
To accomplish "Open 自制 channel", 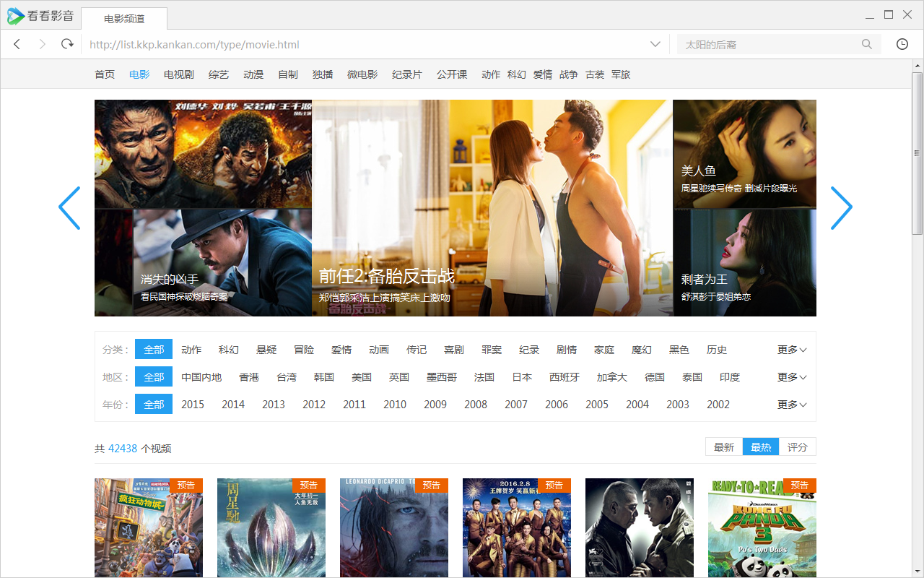I will (288, 74).
